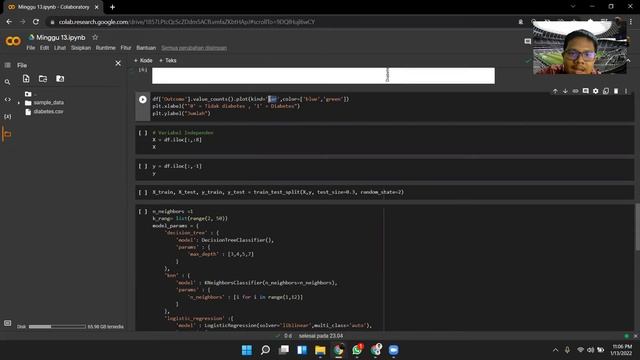Run the Variabel Independen cell
The height and width of the screenshot is (360, 640).
pyautogui.click(x=142, y=133)
